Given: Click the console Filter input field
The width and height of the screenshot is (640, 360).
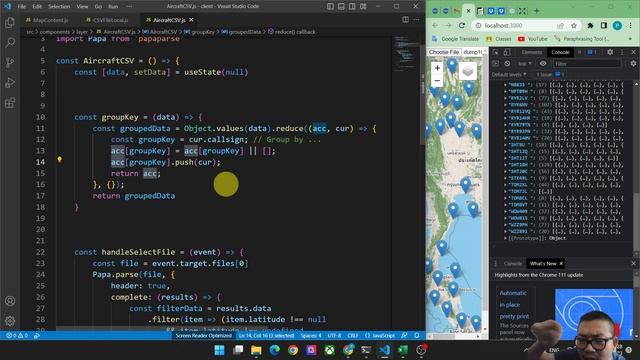Looking at the screenshot, I should point(586,64).
